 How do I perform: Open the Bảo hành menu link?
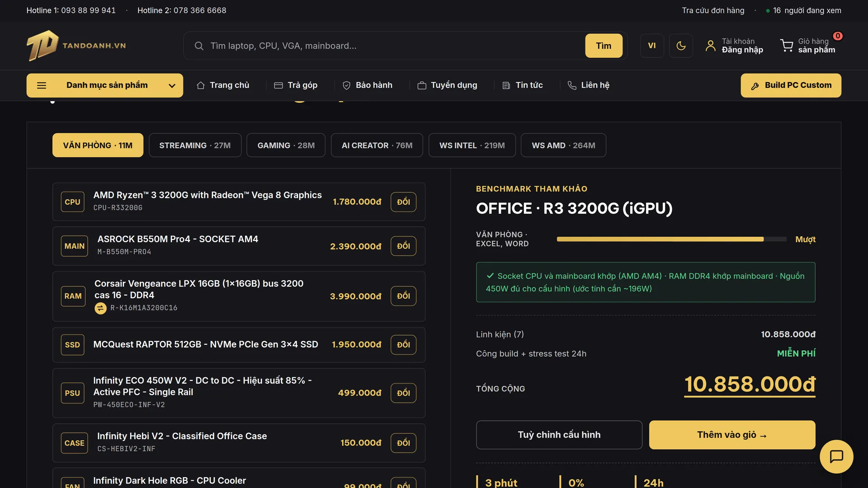pyautogui.click(x=367, y=85)
